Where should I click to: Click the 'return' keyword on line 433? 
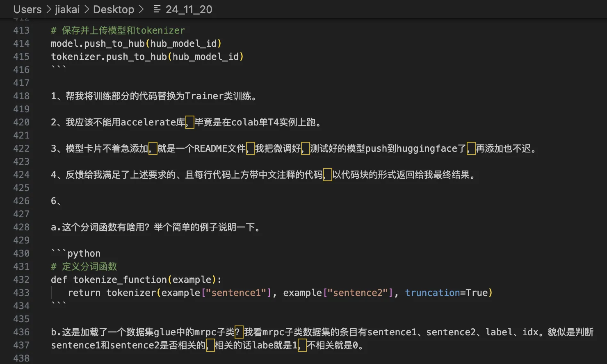click(x=84, y=293)
